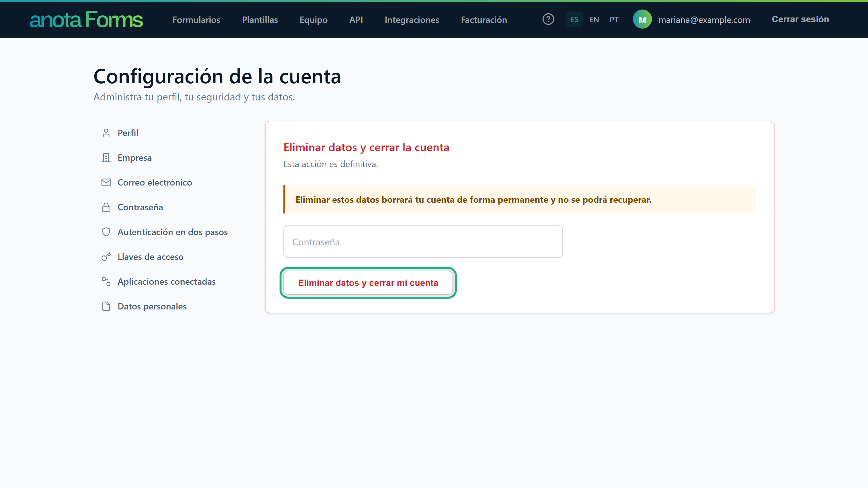Click the green M user avatar
868x488 pixels.
click(x=642, y=19)
